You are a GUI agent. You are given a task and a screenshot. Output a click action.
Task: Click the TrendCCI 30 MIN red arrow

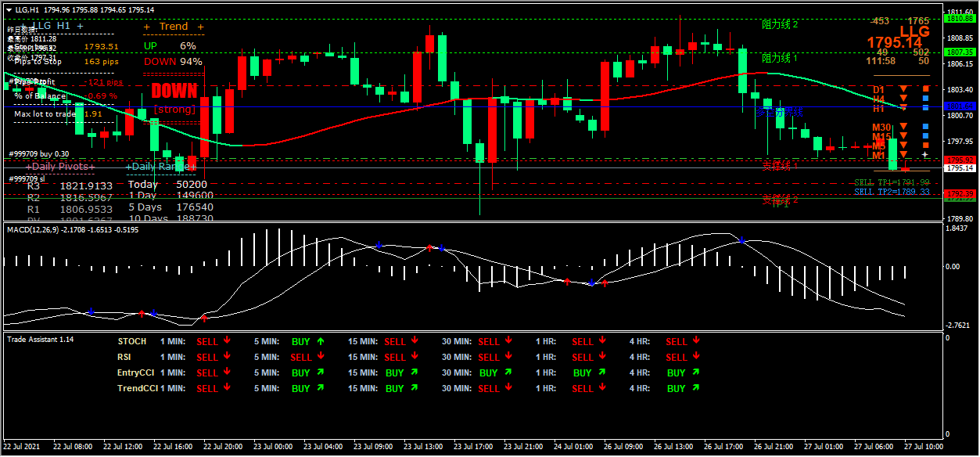pyautogui.click(x=508, y=388)
